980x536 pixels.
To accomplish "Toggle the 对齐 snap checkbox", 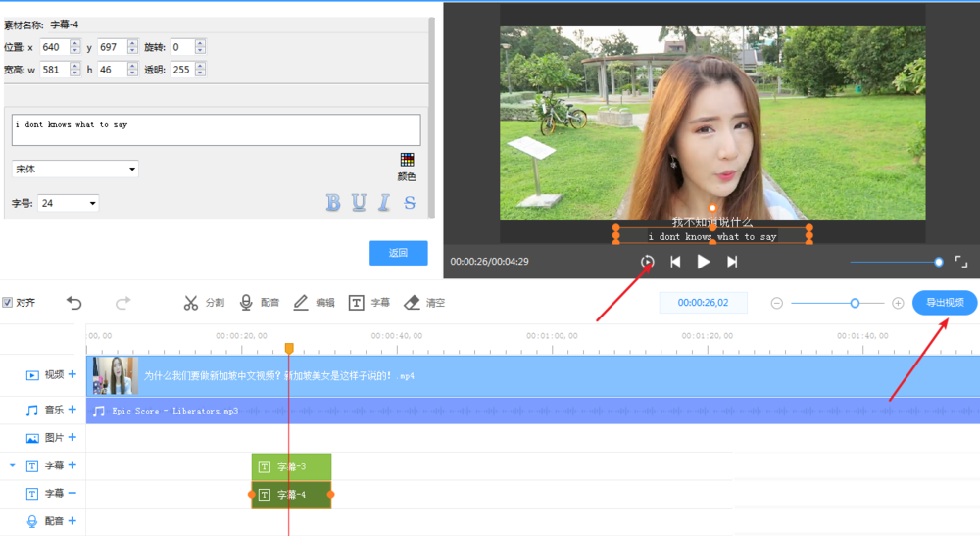I will click(x=8, y=303).
